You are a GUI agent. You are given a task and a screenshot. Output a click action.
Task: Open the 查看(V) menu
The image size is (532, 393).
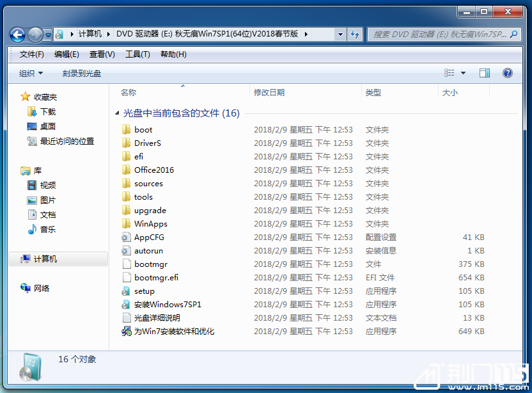pos(102,54)
